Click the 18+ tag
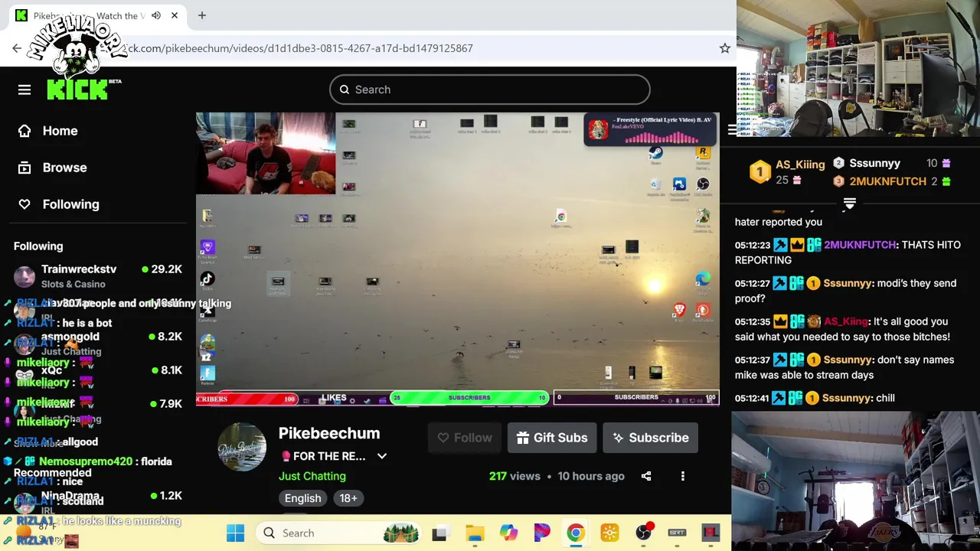 pyautogui.click(x=348, y=498)
